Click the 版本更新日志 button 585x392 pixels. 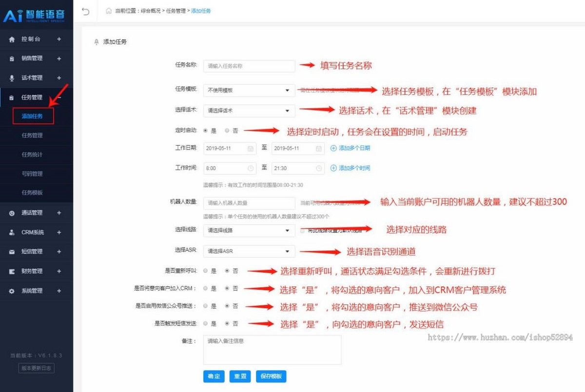36,368
